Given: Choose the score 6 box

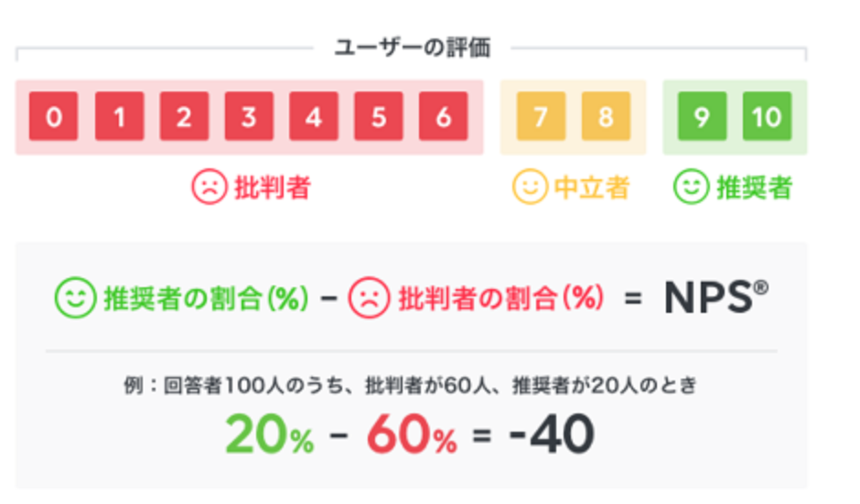Looking at the screenshot, I should (443, 116).
